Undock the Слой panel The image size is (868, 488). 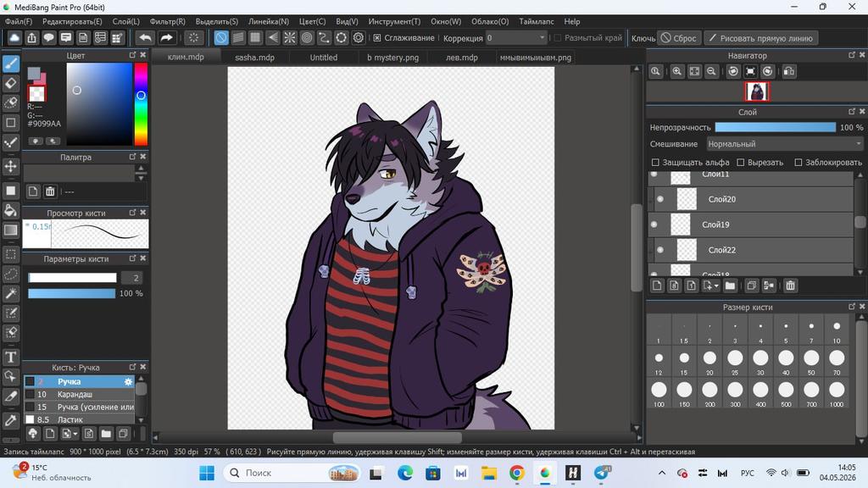(851, 112)
